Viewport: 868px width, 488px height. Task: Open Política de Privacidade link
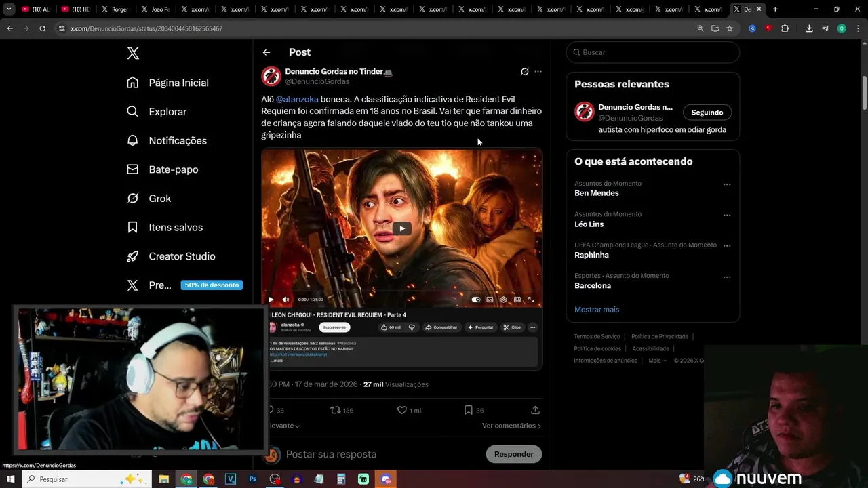(660, 337)
